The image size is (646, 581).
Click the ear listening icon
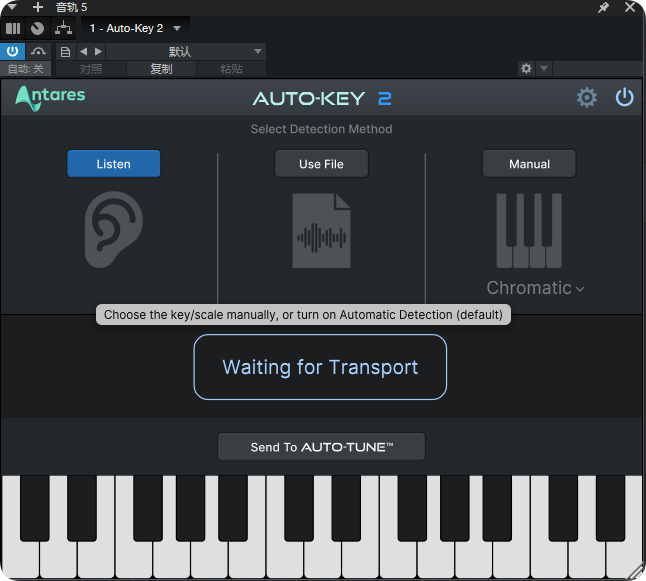pos(114,229)
